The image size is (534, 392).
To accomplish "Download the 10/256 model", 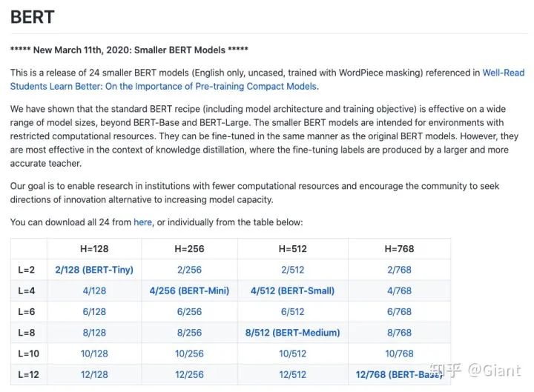I will [x=189, y=353].
